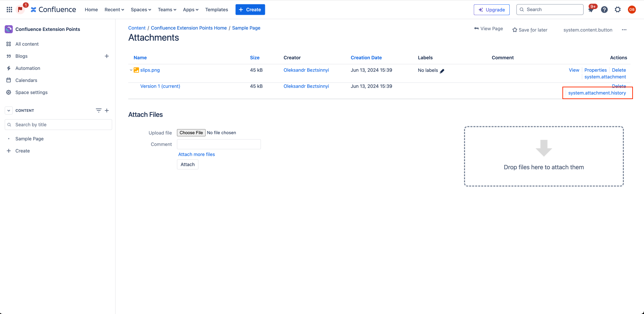Open the settings gear icon
The width and height of the screenshot is (644, 314).
[618, 9]
